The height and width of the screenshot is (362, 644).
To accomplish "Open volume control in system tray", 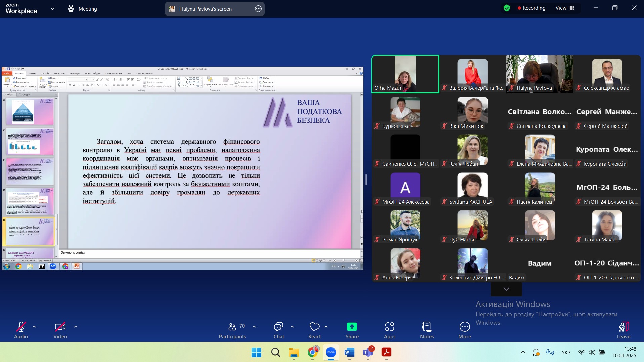I will [x=592, y=352].
